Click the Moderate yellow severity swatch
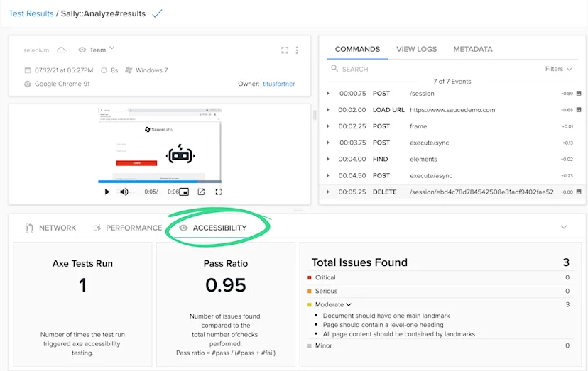This screenshot has width=588, height=371. [x=310, y=304]
